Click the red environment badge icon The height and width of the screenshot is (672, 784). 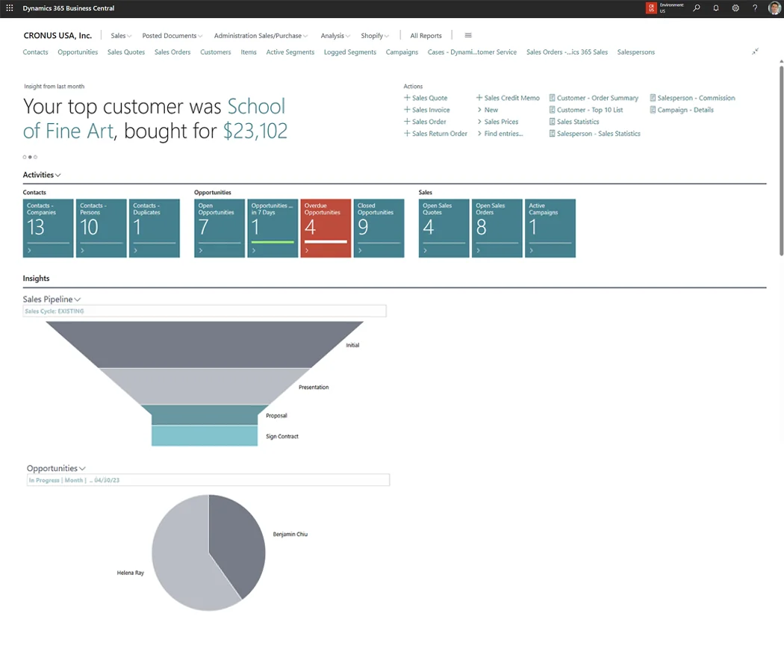[x=651, y=8]
